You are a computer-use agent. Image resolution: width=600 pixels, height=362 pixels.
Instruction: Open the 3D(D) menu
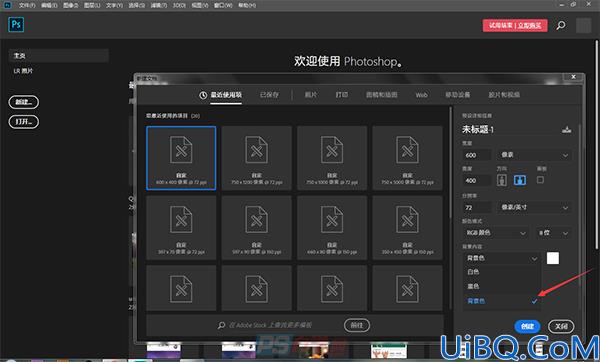click(x=179, y=5)
